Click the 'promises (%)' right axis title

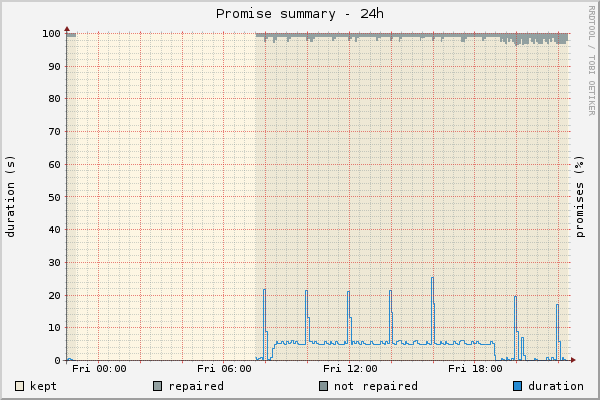coord(580,196)
